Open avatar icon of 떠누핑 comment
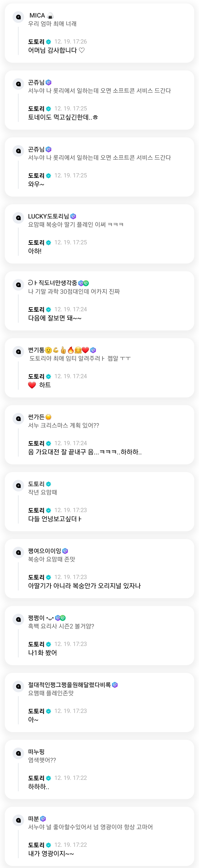The width and height of the screenshot is (199, 868). tap(19, 753)
